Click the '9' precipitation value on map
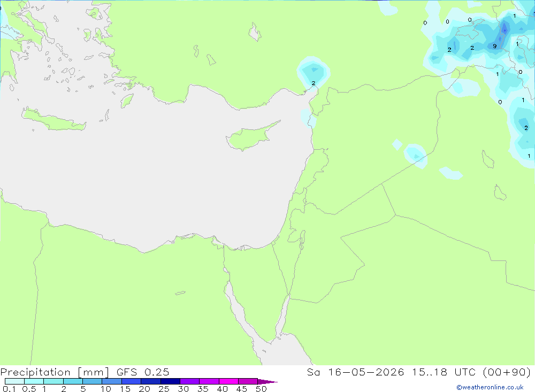The width and height of the screenshot is (535, 392). tap(494, 46)
